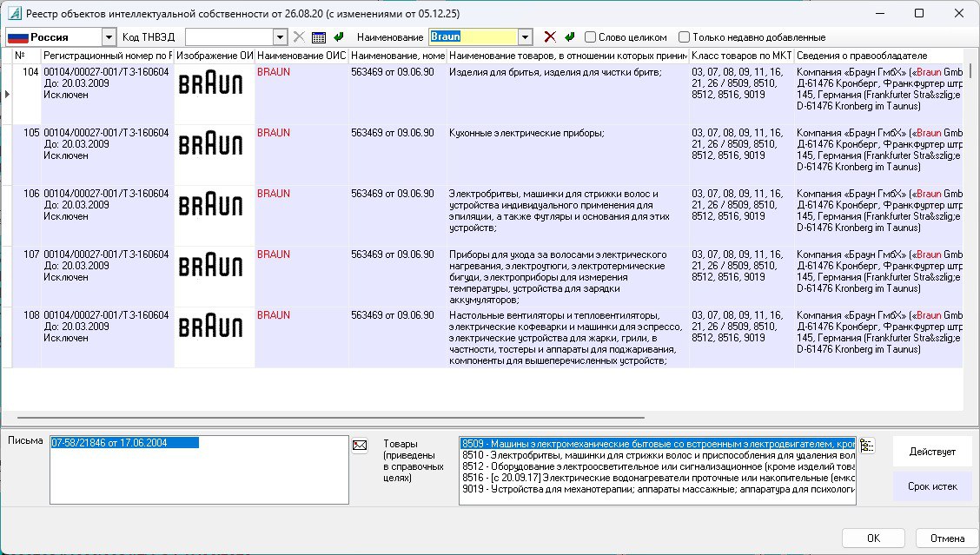The width and height of the screenshot is (980, 555).
Task: Click the clear icon next to Код ТНВЭД
Action: coord(297,36)
